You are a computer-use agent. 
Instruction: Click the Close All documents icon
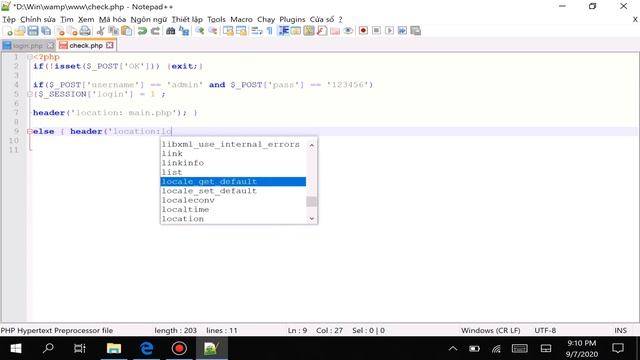tap(72, 31)
